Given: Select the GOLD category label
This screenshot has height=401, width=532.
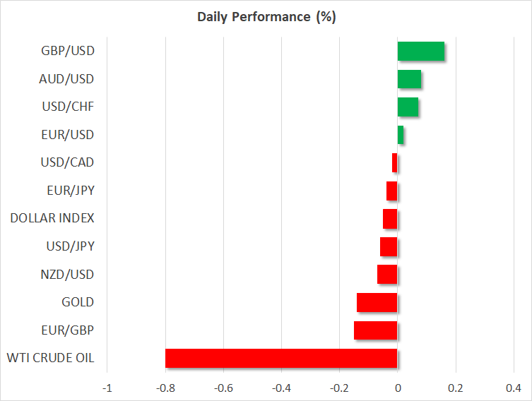Looking at the screenshot, I should tap(77, 302).
